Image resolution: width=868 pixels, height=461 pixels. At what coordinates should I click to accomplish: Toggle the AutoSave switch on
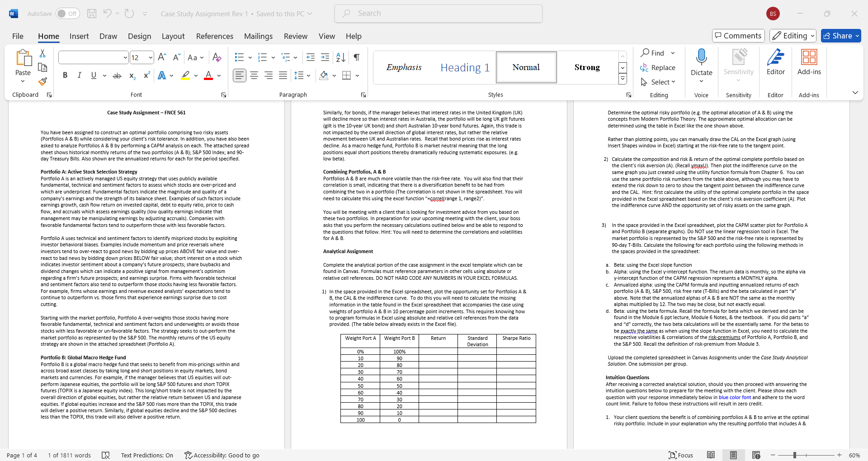(x=67, y=13)
